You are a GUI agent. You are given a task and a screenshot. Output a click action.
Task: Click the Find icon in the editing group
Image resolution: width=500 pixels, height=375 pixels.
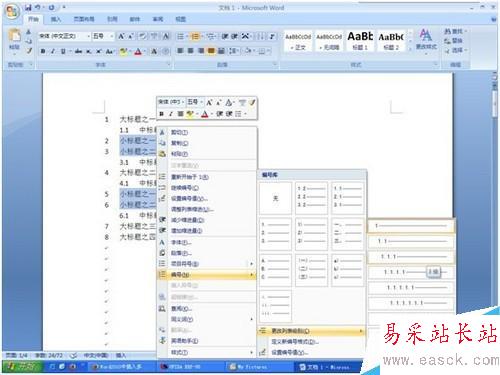[x=447, y=31]
